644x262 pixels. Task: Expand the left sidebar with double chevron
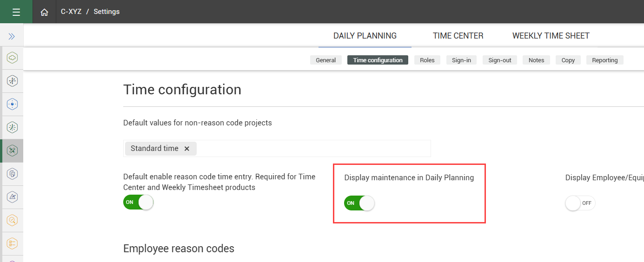point(12,36)
